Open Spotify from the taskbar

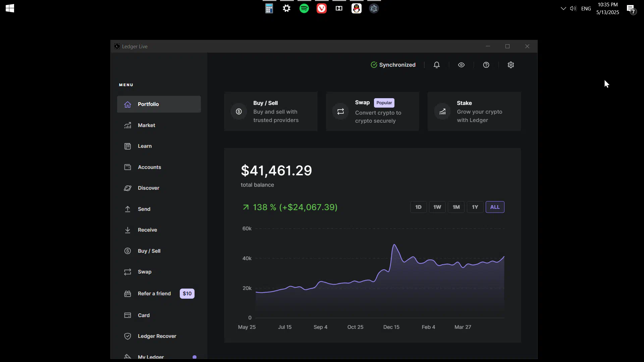pyautogui.click(x=304, y=8)
